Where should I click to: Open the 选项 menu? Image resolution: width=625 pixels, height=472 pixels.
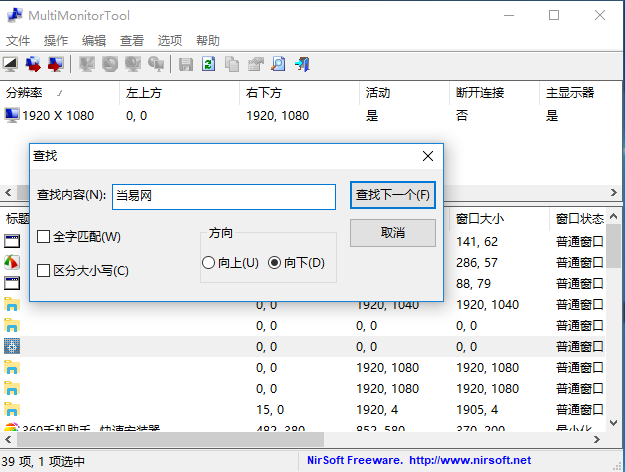(170, 41)
